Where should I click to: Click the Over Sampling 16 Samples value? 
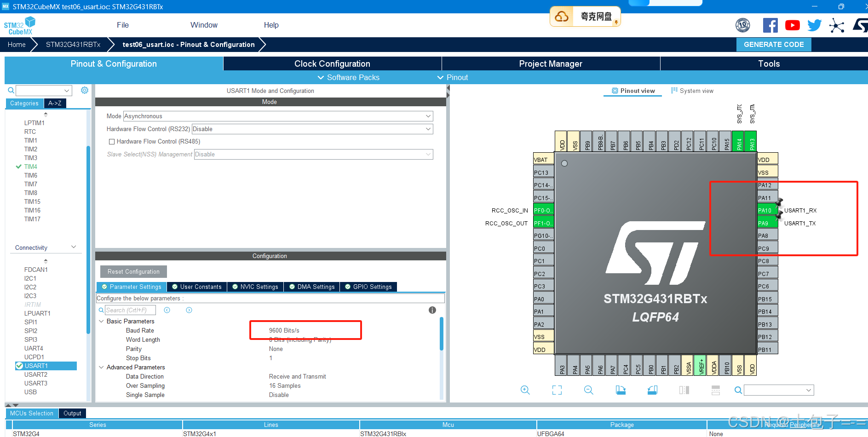pos(285,385)
